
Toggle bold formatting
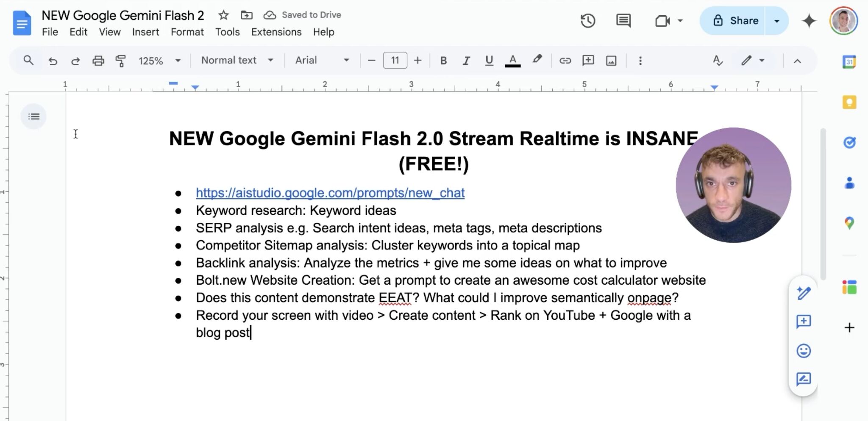click(x=443, y=60)
